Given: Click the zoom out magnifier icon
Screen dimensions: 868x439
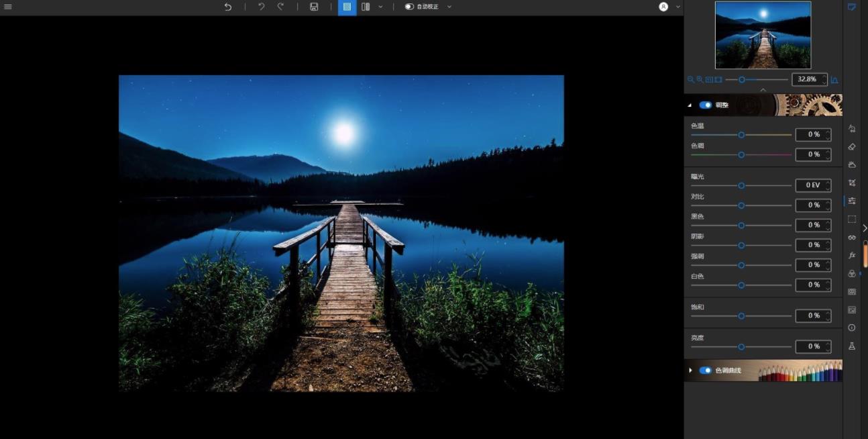Looking at the screenshot, I should (x=691, y=79).
